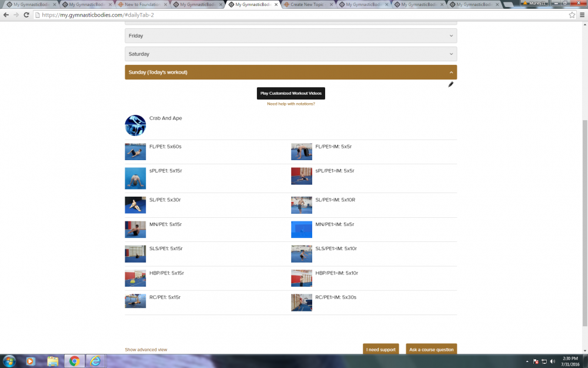Collapse the Sunday (Today's workout) section
Image resolution: width=588 pixels, height=368 pixels.
291,72
